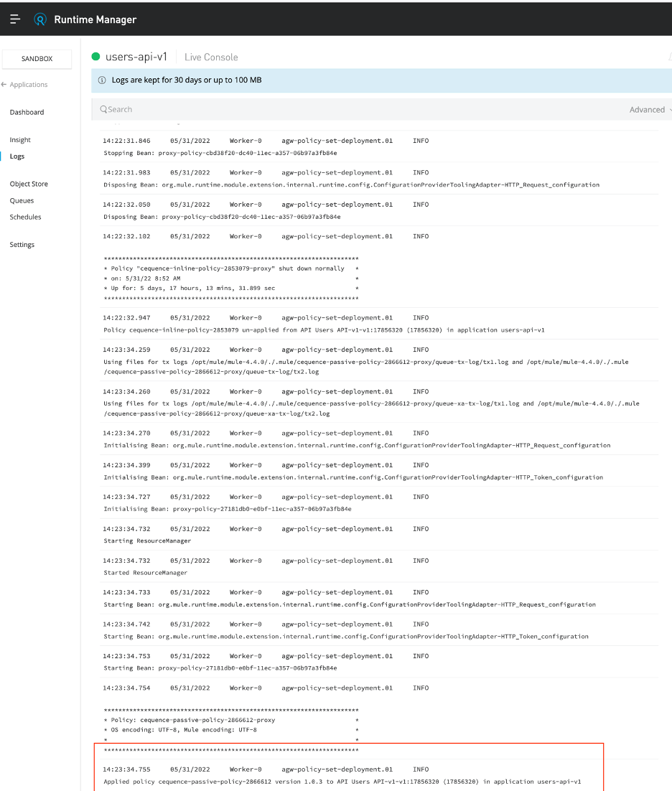Click the queue-tx-log/tx1.log files message
The width and height of the screenshot is (672, 791).
pos(366,367)
